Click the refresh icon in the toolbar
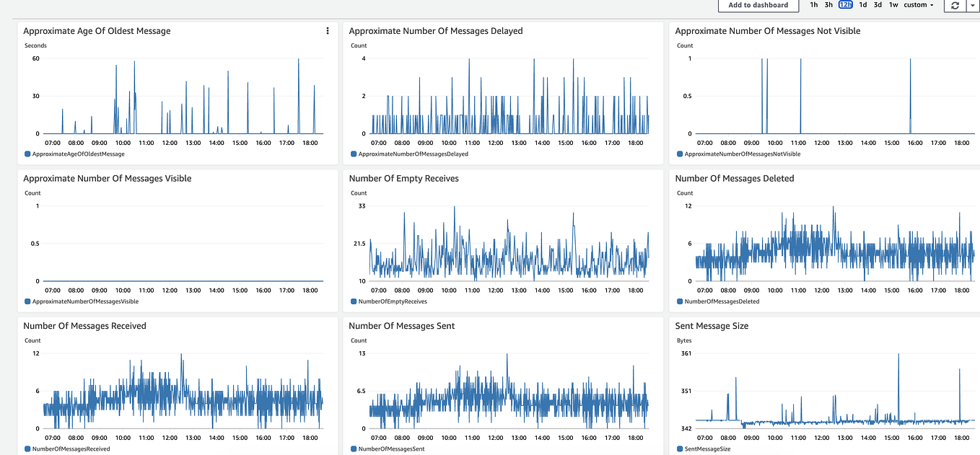This screenshot has height=455, width=980. click(x=955, y=6)
